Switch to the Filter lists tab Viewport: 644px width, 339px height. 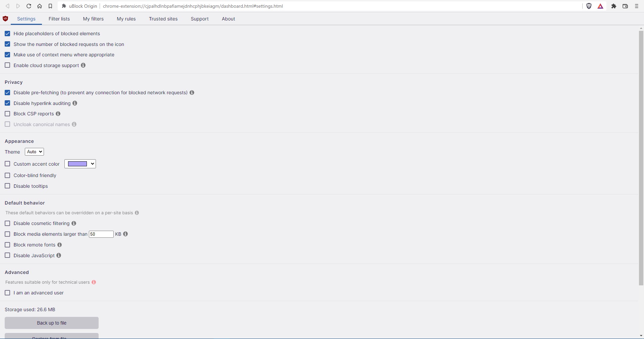coord(59,19)
